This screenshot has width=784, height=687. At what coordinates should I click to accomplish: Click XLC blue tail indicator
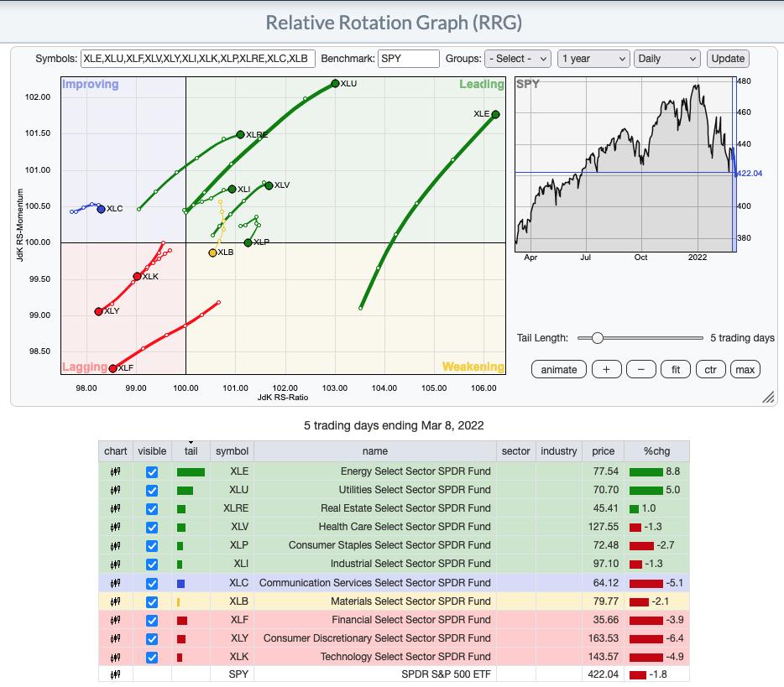[181, 583]
